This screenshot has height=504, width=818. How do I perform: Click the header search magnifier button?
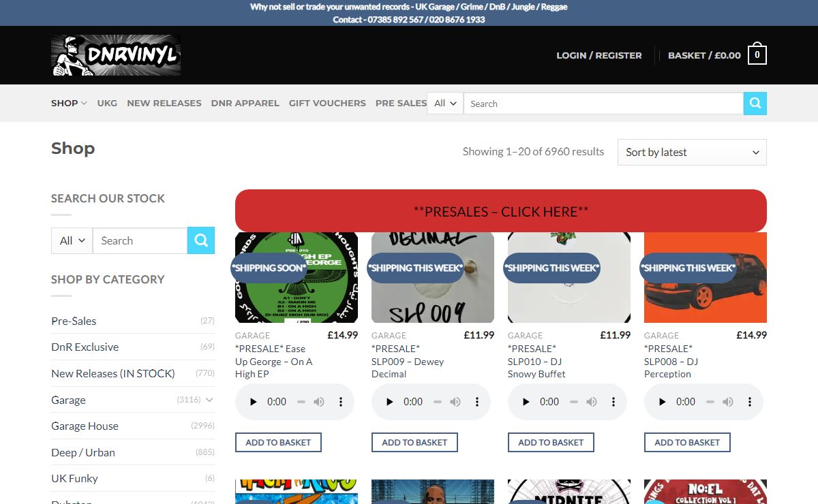[x=755, y=104]
